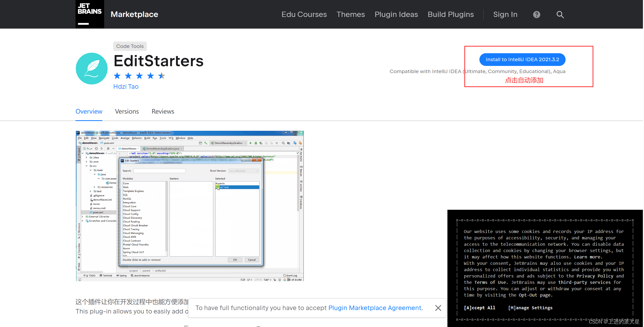
Task: Click the Code Tools category tag
Action: [x=130, y=46]
